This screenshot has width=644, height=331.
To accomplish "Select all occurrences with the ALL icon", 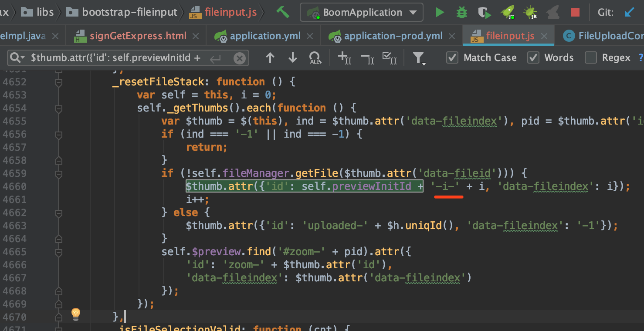I will click(315, 57).
